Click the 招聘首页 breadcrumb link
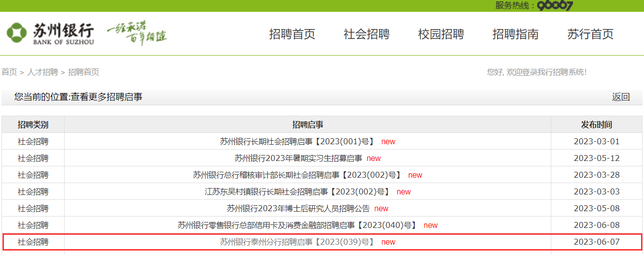 click(83, 72)
